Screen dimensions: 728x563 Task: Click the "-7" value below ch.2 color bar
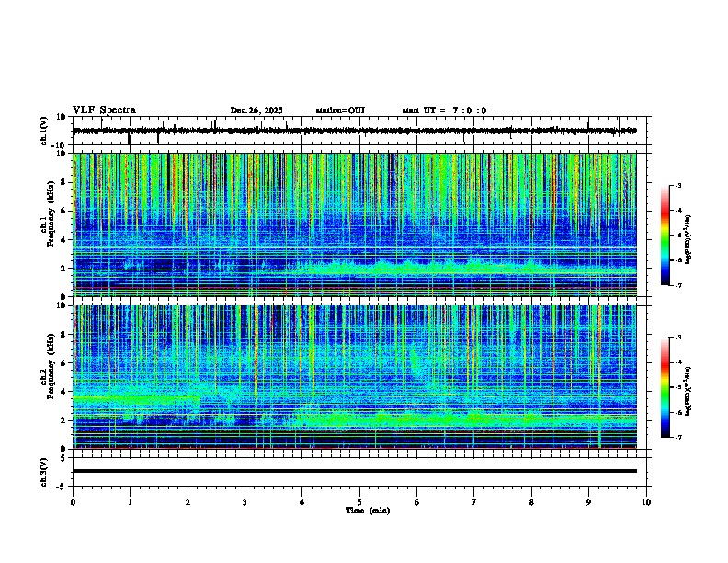click(x=677, y=438)
